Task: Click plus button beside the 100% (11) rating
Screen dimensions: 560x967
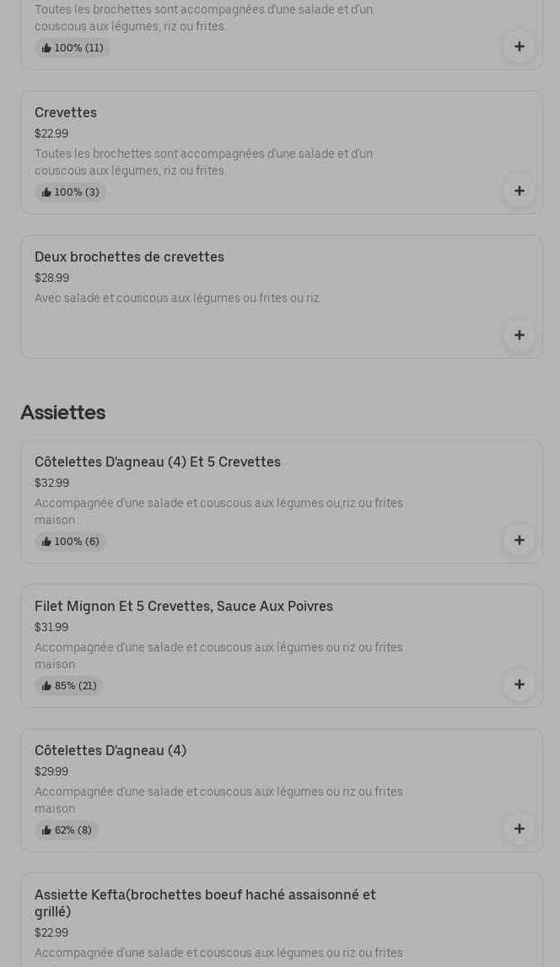Action: 519,46
